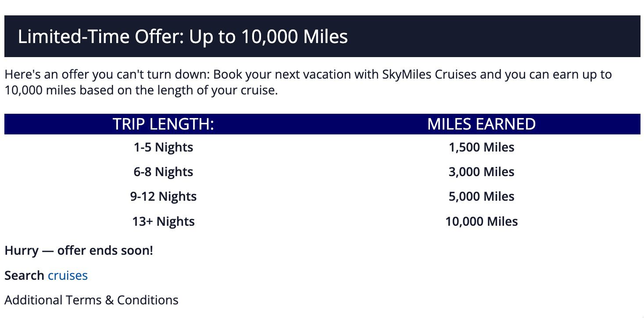Expand Additional Terms & Conditions
Screen dimensions: 644x318
point(91,300)
